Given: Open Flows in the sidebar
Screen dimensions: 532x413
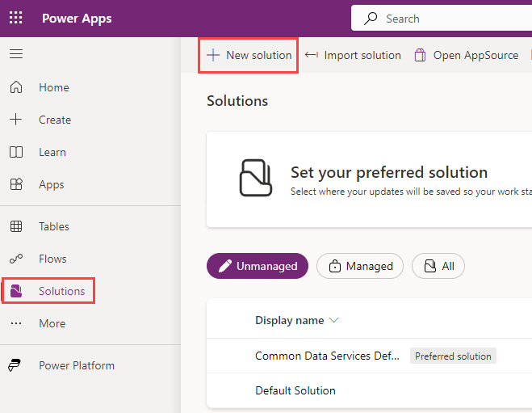Looking at the screenshot, I should tap(52, 259).
